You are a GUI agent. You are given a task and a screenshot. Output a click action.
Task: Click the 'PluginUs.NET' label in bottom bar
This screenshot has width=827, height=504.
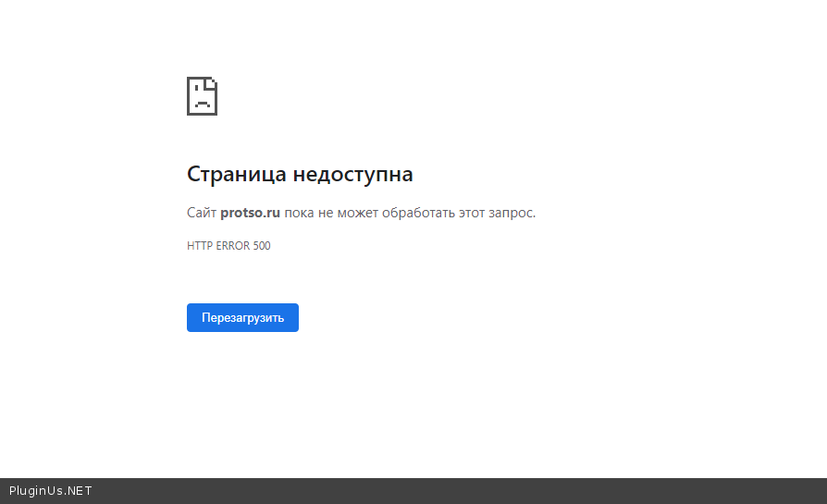(x=51, y=491)
